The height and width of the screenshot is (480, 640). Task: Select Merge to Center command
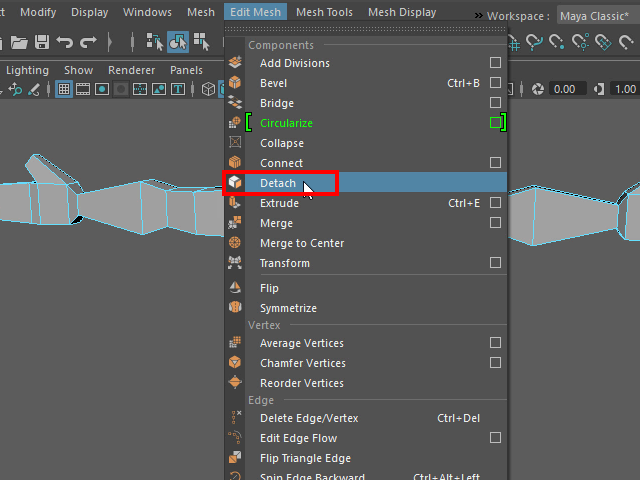pyautogui.click(x=301, y=243)
